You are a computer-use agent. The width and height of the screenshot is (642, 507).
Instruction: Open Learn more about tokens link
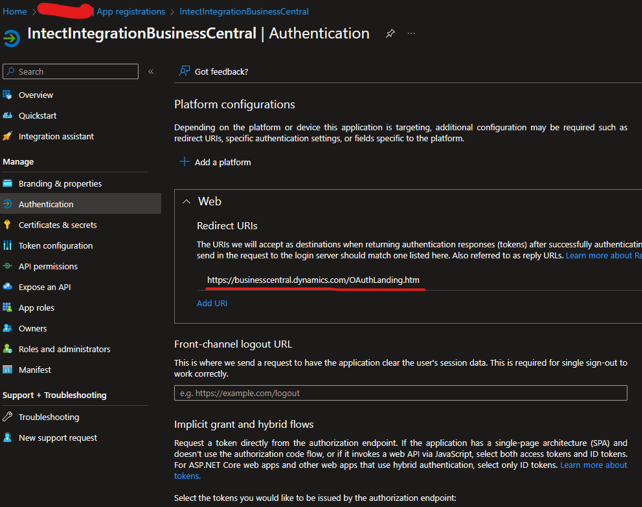[x=594, y=465]
